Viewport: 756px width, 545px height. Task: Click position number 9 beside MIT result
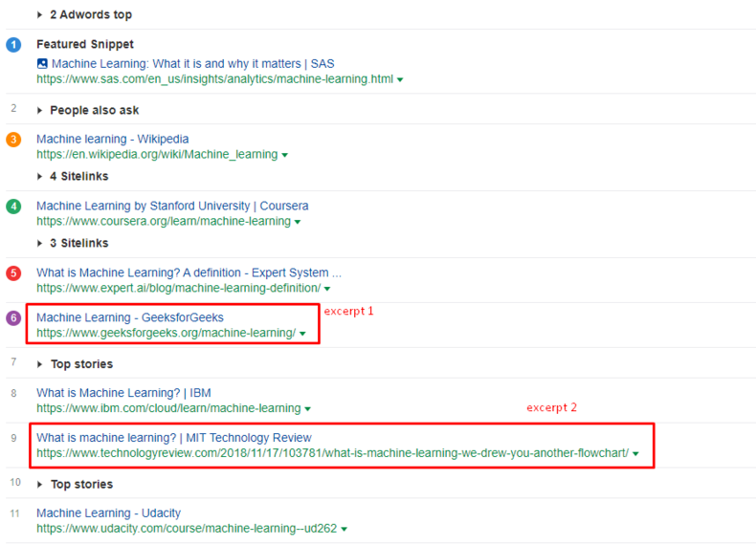13,438
